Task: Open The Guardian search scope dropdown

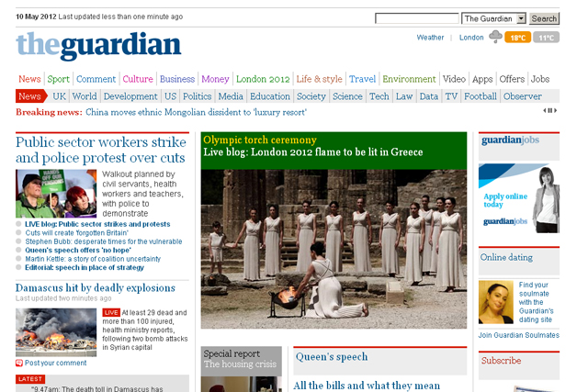Action: (x=493, y=18)
